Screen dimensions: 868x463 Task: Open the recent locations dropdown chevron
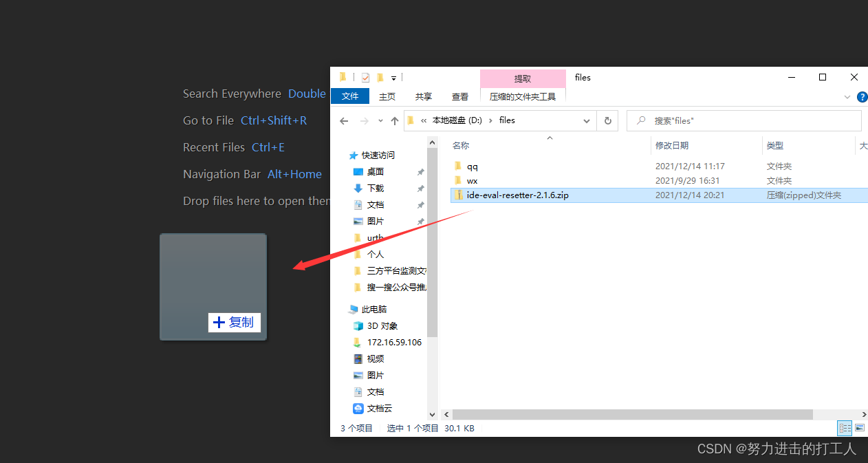(x=380, y=120)
